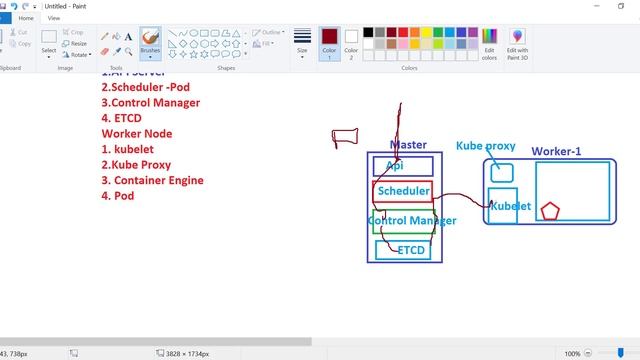This screenshot has width=640, height=360.
Task: Pick the Pentagon shape
Action: [x=194, y=44]
